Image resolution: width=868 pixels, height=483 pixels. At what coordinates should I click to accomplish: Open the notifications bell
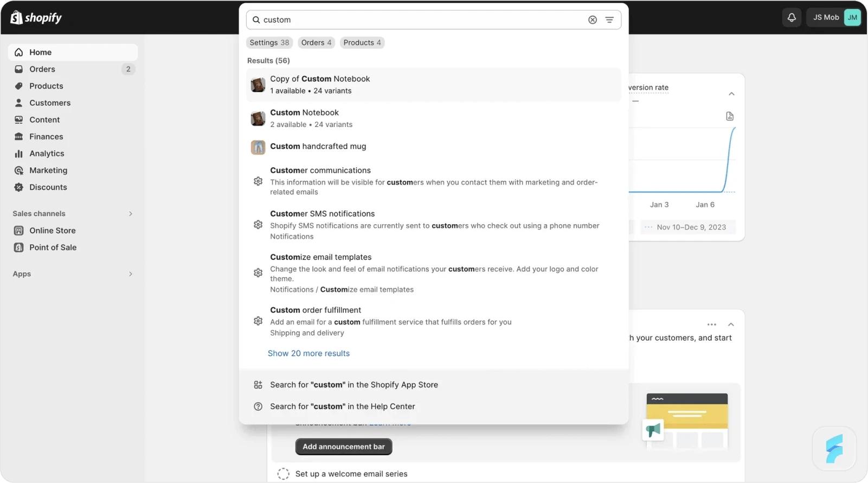(x=792, y=17)
